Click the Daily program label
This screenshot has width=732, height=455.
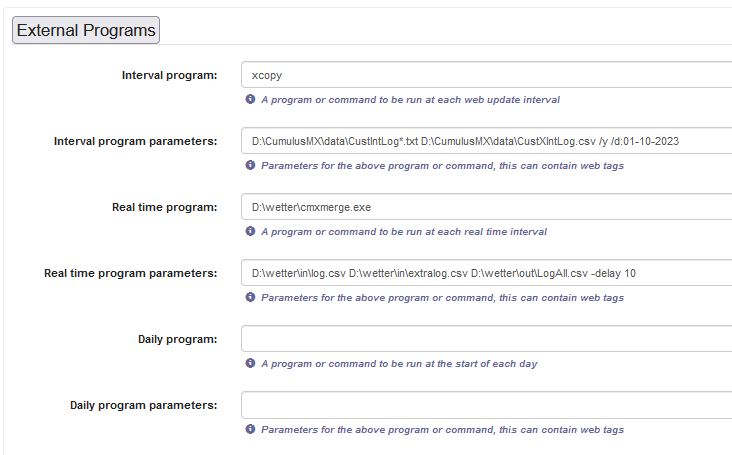pyautogui.click(x=177, y=339)
